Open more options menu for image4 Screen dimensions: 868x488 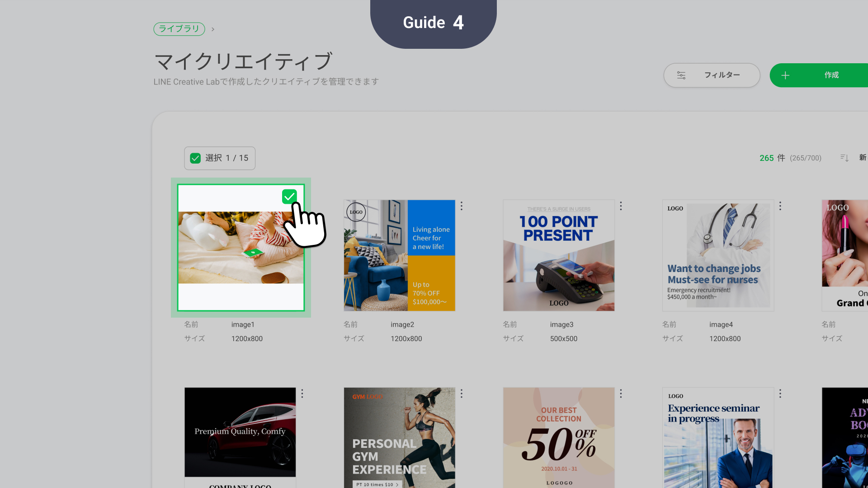780,206
